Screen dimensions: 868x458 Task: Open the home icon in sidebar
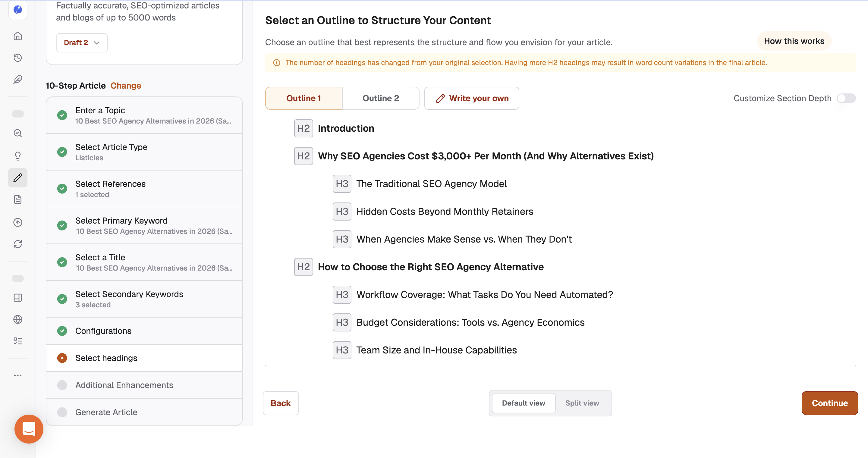18,36
